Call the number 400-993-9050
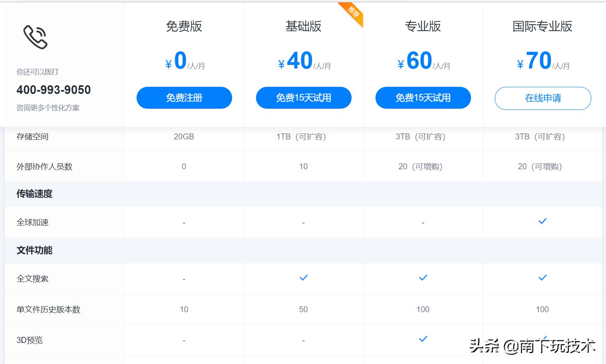606x364 pixels. click(53, 90)
